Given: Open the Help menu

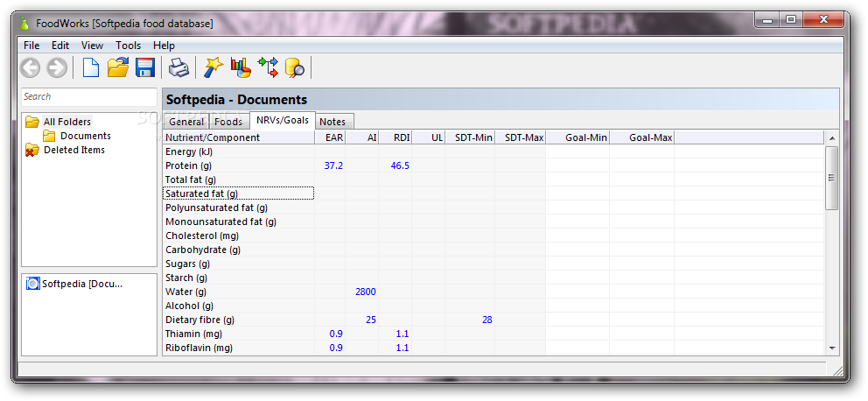Looking at the screenshot, I should [x=164, y=46].
